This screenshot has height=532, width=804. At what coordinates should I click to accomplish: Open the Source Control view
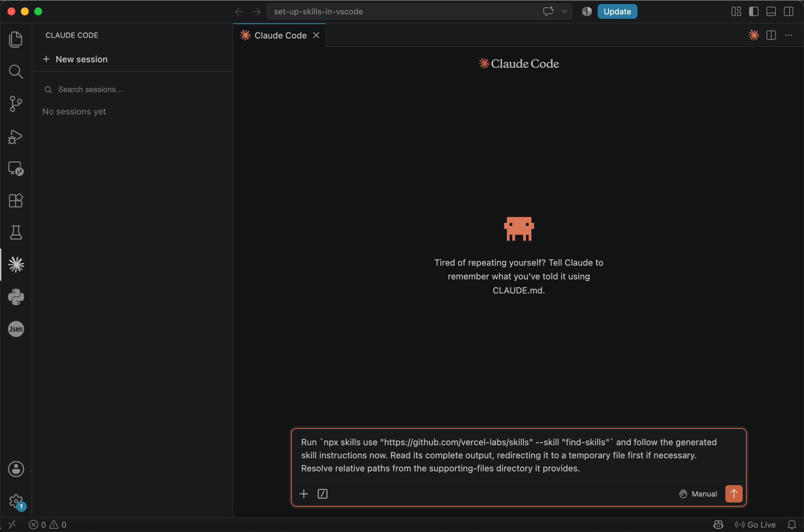point(16,104)
